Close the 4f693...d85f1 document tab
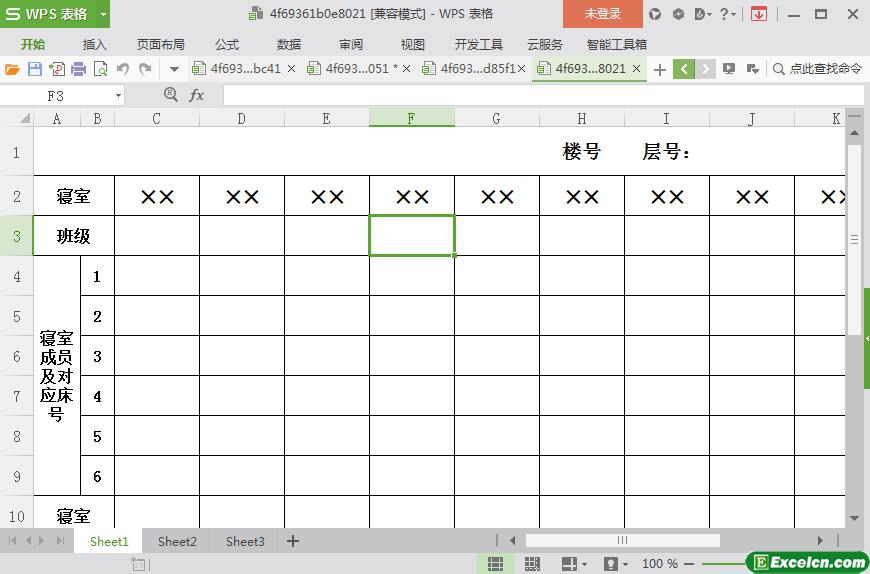The width and height of the screenshot is (870, 574). pyautogui.click(x=522, y=69)
